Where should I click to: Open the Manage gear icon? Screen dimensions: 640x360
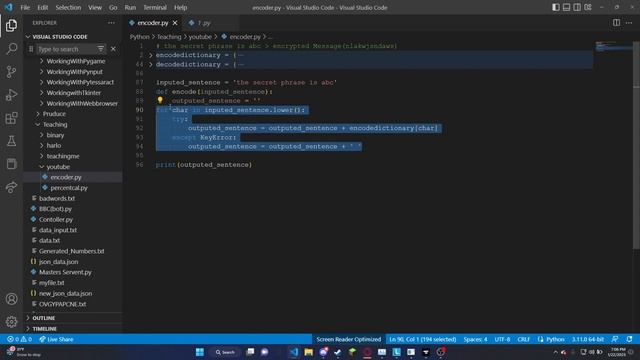[x=11, y=322]
